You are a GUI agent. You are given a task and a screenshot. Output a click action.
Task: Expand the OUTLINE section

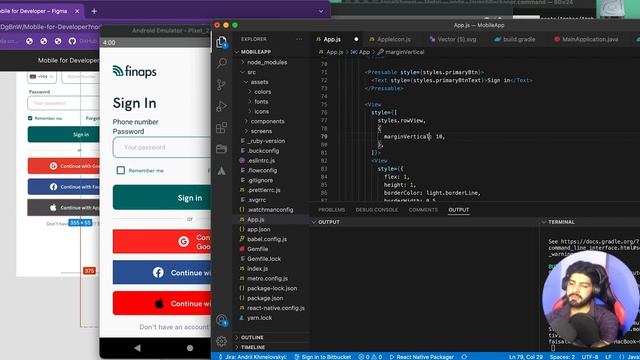click(x=252, y=338)
